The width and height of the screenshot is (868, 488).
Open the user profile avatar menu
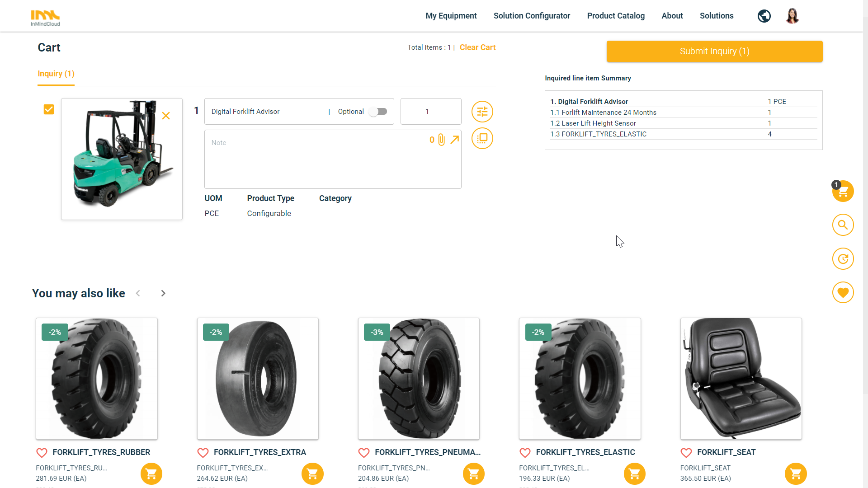[x=792, y=16]
